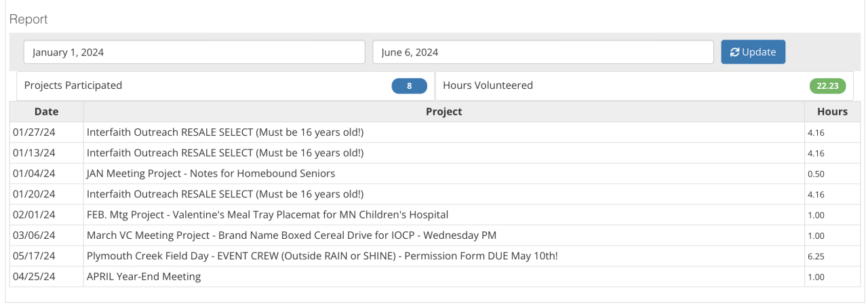Viewport: 868px width, 306px height.
Task: Click the start date field January 1, 2024
Action: coord(194,52)
